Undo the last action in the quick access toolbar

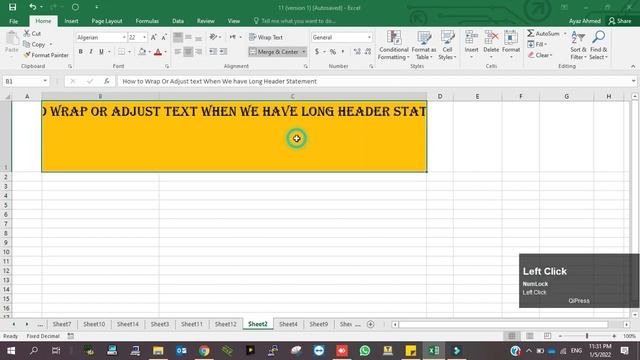pyautogui.click(x=33, y=7)
